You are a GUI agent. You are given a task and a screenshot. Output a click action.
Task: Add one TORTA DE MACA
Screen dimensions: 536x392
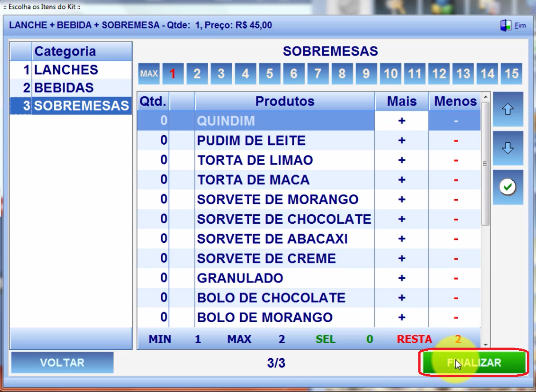(x=402, y=180)
